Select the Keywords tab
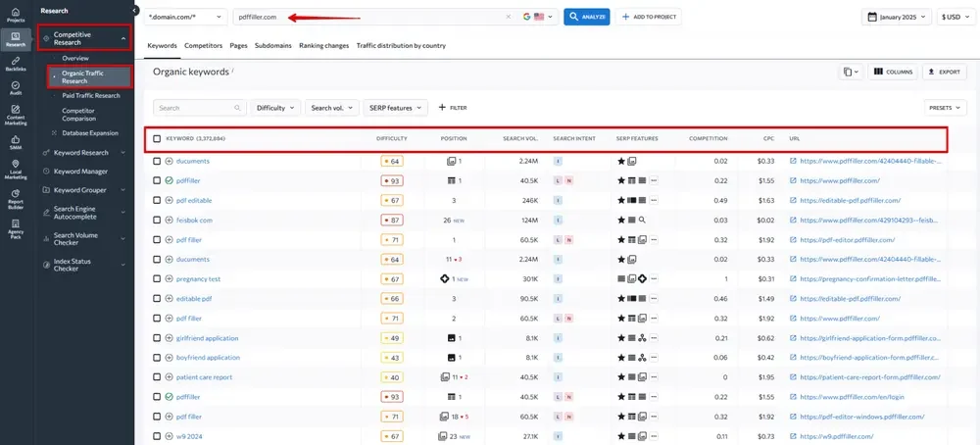The height and width of the screenshot is (445, 980). click(x=162, y=46)
